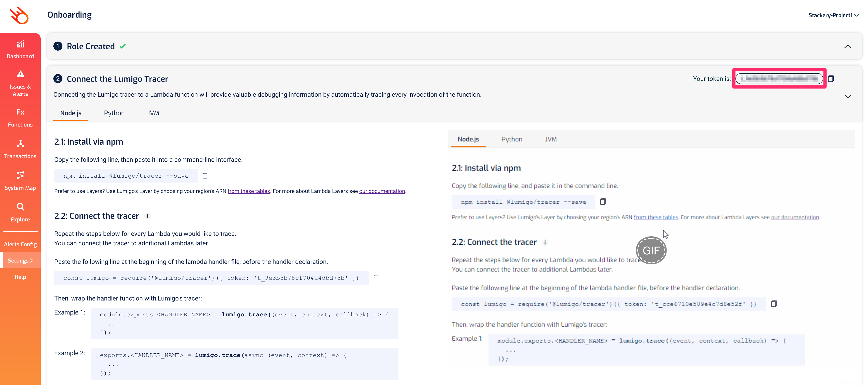Copy the token using the copy icon
This screenshot has width=868, height=385.
(831, 79)
